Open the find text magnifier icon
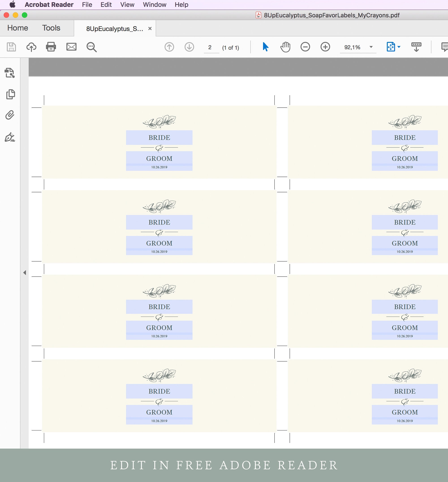Image resolution: width=448 pixels, height=482 pixels. (92, 47)
